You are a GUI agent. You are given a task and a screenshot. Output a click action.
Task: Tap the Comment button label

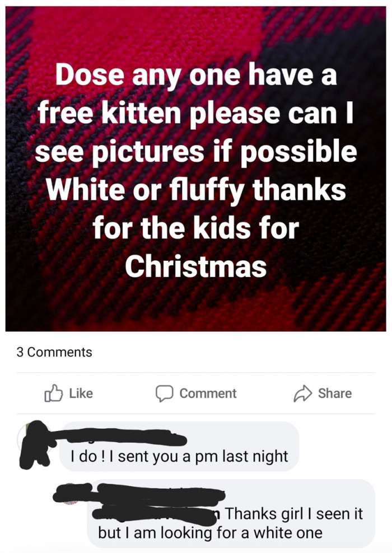tap(208, 393)
